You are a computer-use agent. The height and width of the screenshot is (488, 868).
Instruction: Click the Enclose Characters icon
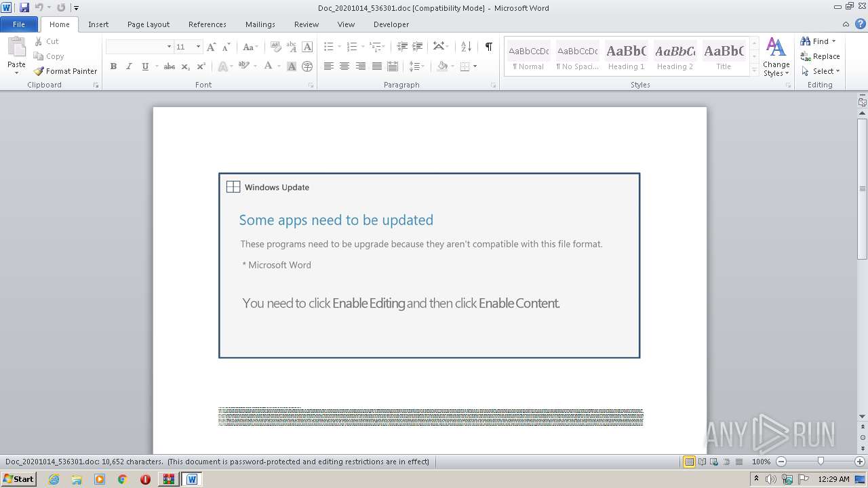click(307, 66)
